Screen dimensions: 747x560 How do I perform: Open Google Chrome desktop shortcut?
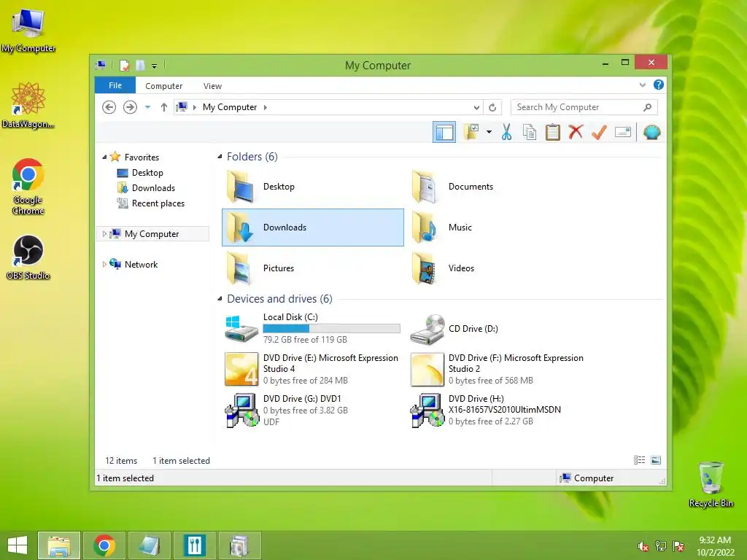[28, 186]
